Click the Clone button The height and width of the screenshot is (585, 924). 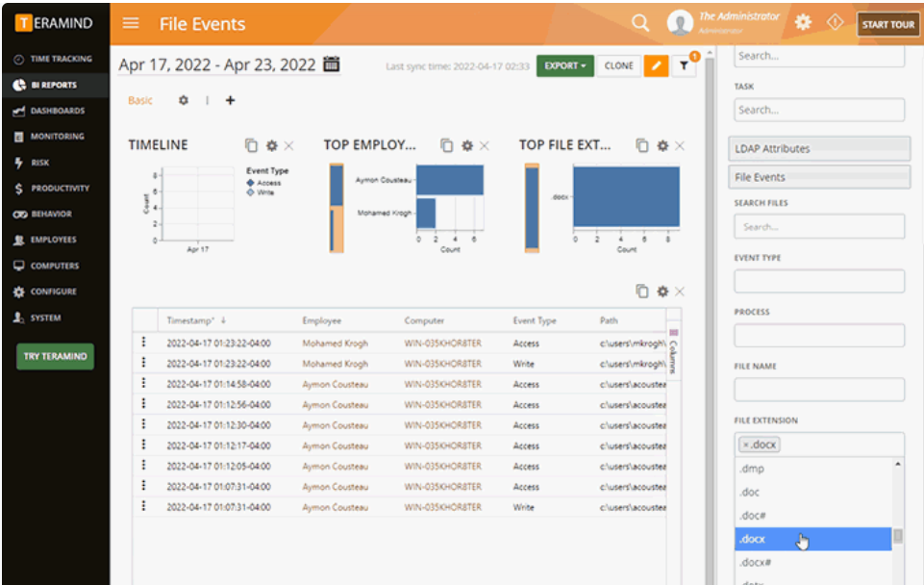click(619, 65)
